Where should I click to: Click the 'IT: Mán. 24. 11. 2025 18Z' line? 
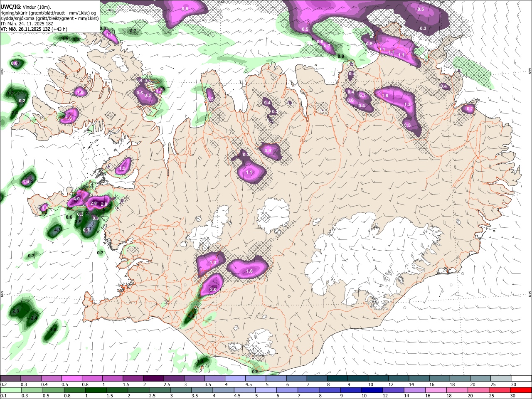[26, 24]
